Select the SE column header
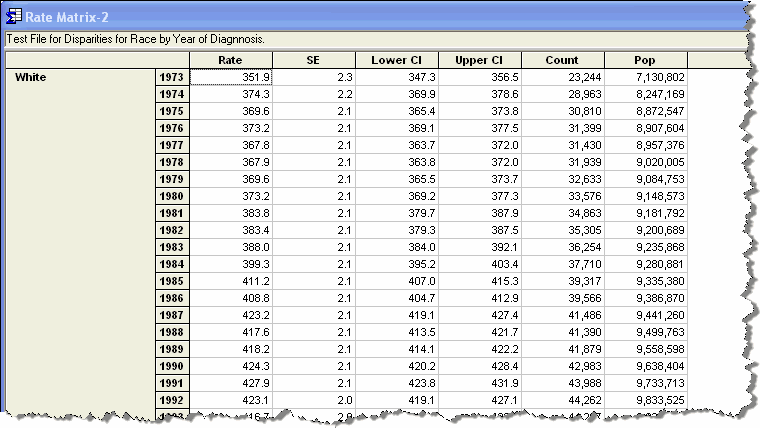Screen dimensions: 760x428 (313, 60)
